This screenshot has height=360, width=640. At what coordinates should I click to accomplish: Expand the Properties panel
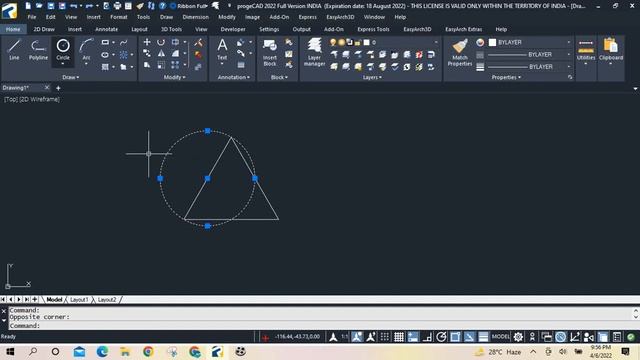click(506, 77)
